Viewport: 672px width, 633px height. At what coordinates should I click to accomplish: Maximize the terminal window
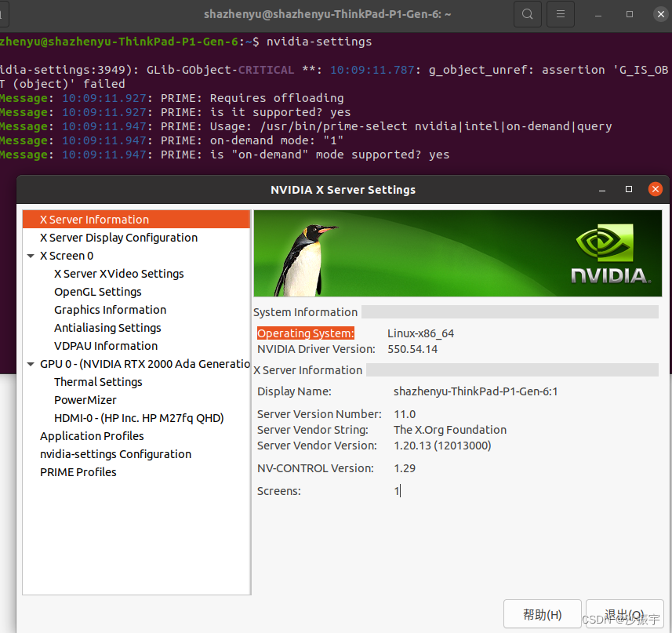pos(630,14)
